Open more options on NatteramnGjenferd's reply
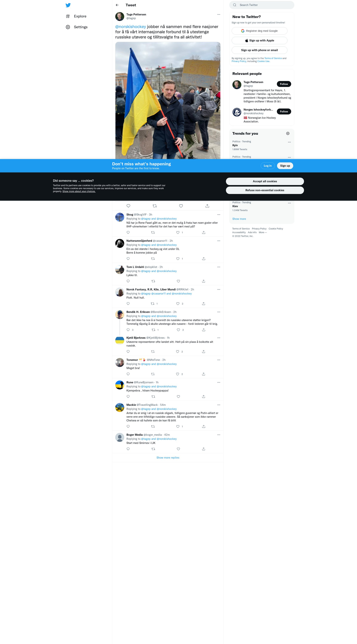Image resolution: width=357 pixels, height=644 pixels. pyautogui.click(x=219, y=241)
